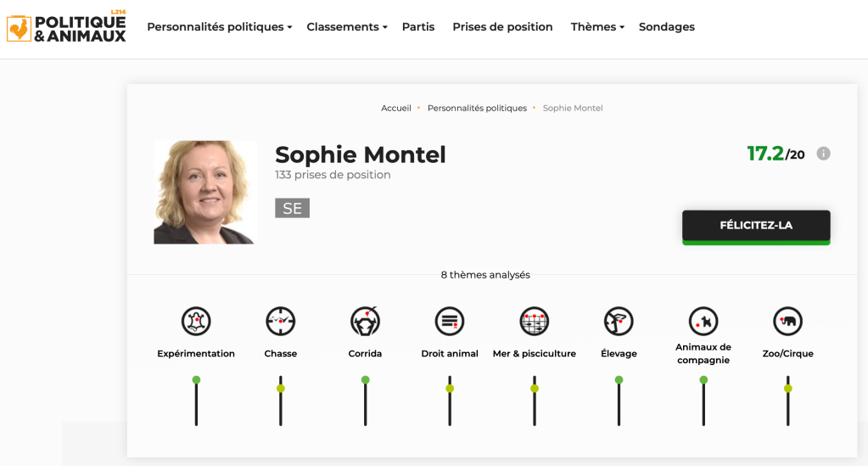This screenshot has height=466, width=868.
Task: Click the '8 thèmes analysés' text
Action: (485, 275)
